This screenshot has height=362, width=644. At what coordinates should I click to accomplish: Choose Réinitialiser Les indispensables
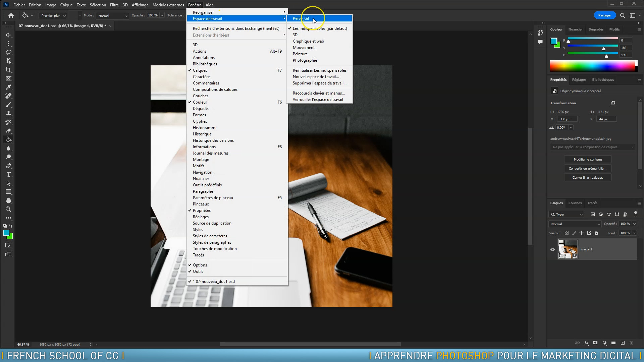click(x=320, y=70)
